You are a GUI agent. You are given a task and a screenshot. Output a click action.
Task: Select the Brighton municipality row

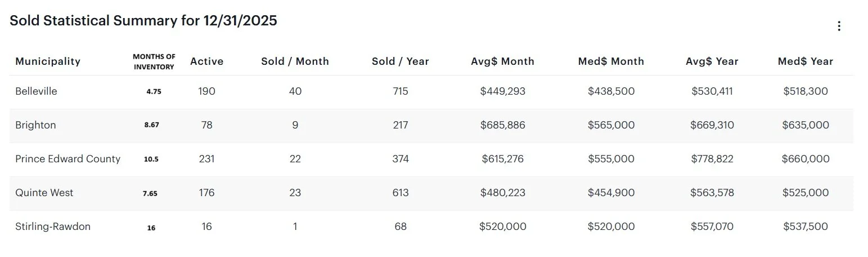[x=35, y=125]
